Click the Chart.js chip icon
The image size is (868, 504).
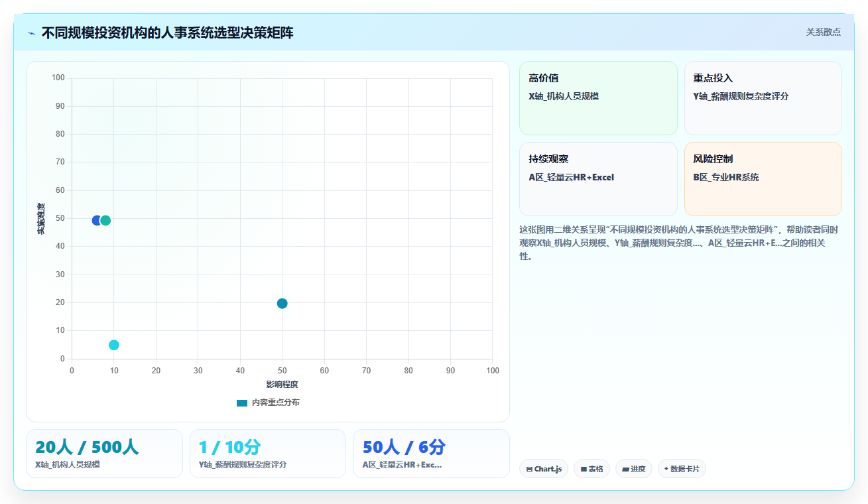[x=529, y=469]
